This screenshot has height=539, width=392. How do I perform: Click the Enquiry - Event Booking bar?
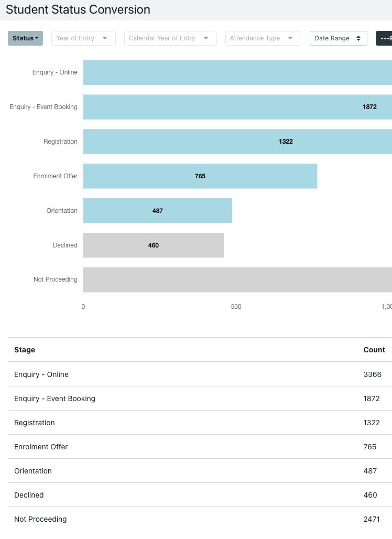click(x=237, y=107)
